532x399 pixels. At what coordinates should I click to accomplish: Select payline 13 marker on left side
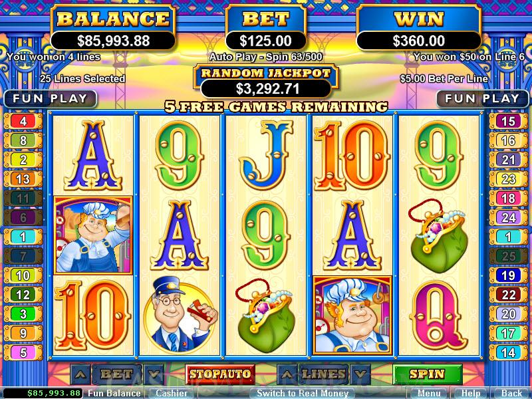coord(23,179)
